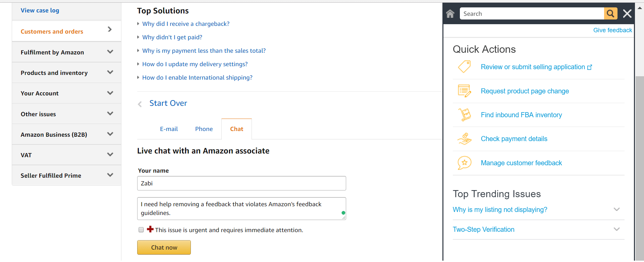Click the home icon in help panel

click(450, 13)
